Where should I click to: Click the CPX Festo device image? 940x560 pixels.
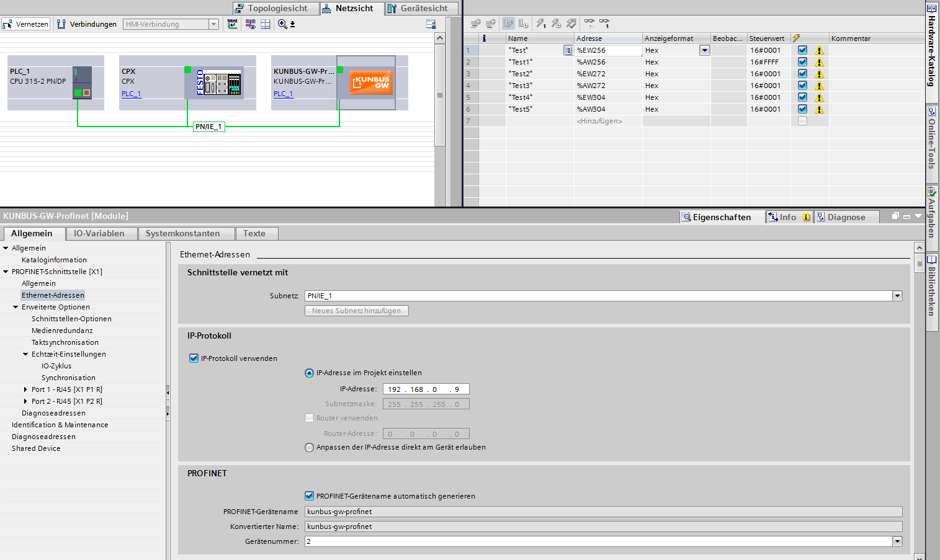[x=218, y=82]
